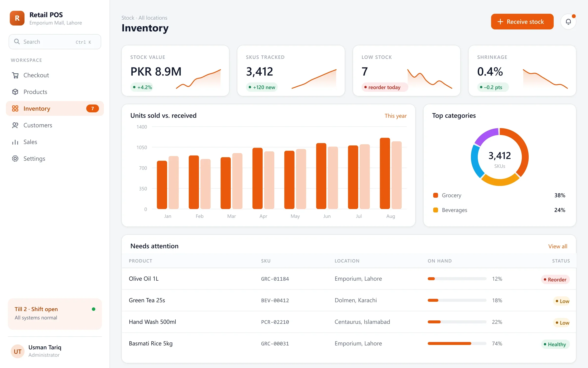The image size is (588, 368).
Task: Click the Receive stock button
Action: pyautogui.click(x=522, y=22)
